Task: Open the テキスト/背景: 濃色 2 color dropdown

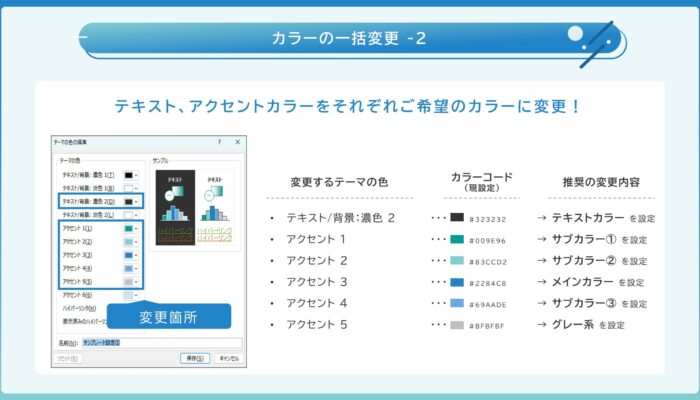Action: [131, 202]
